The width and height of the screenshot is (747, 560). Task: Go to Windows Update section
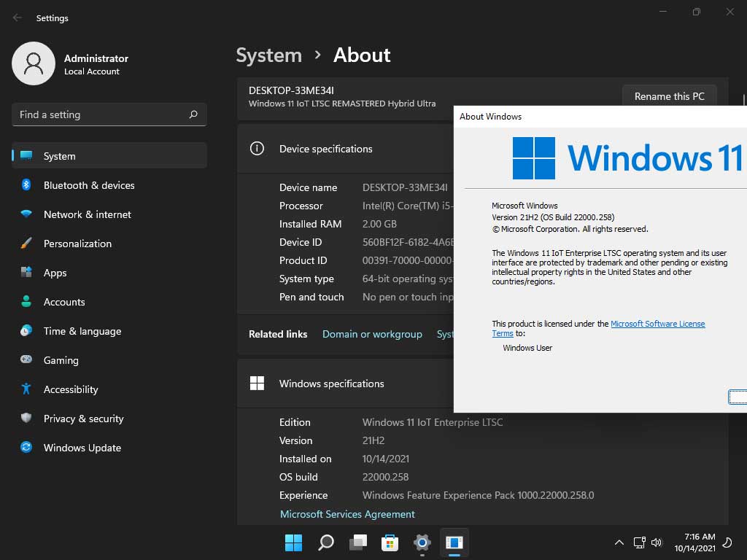click(82, 448)
